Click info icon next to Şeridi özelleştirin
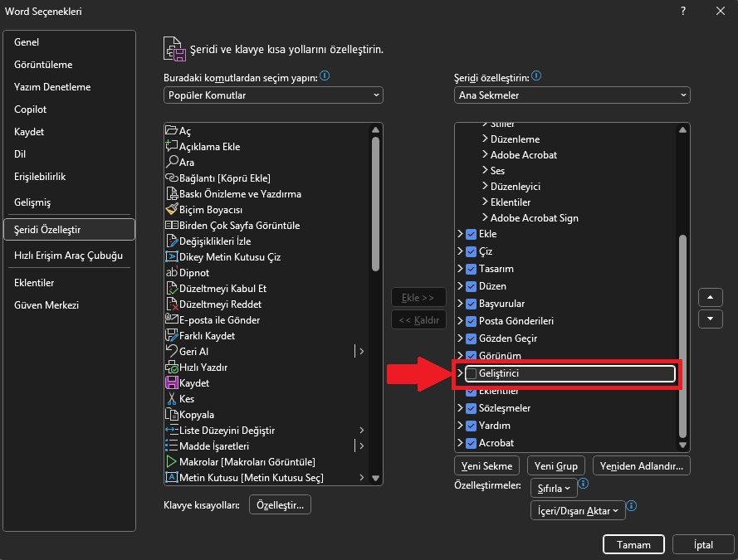738x560 pixels. 536,76
